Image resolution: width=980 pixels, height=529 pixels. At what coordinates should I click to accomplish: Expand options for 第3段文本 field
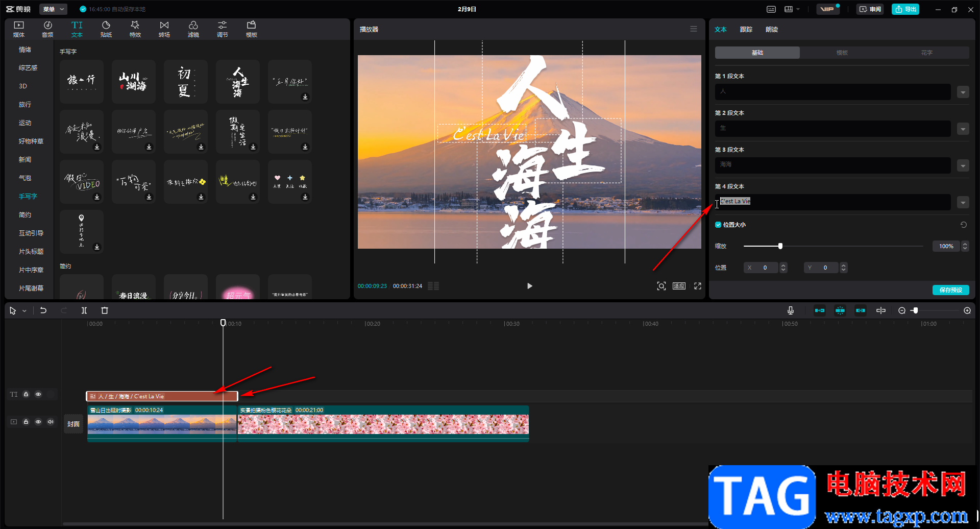[963, 166]
